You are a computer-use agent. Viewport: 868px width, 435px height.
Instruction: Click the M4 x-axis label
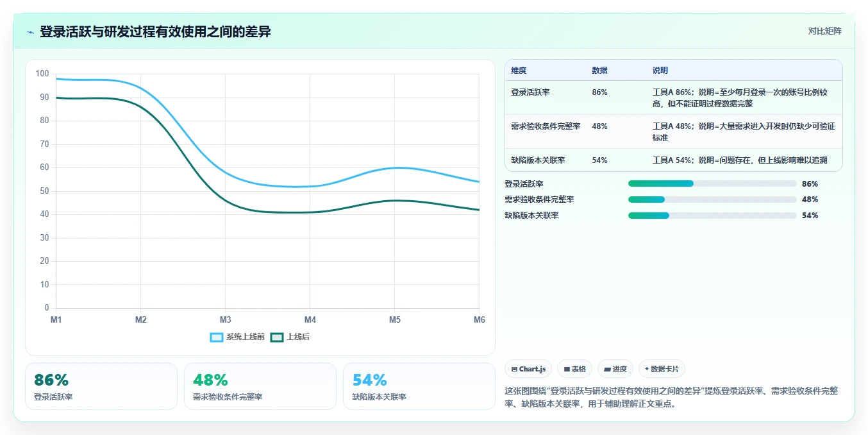point(310,320)
